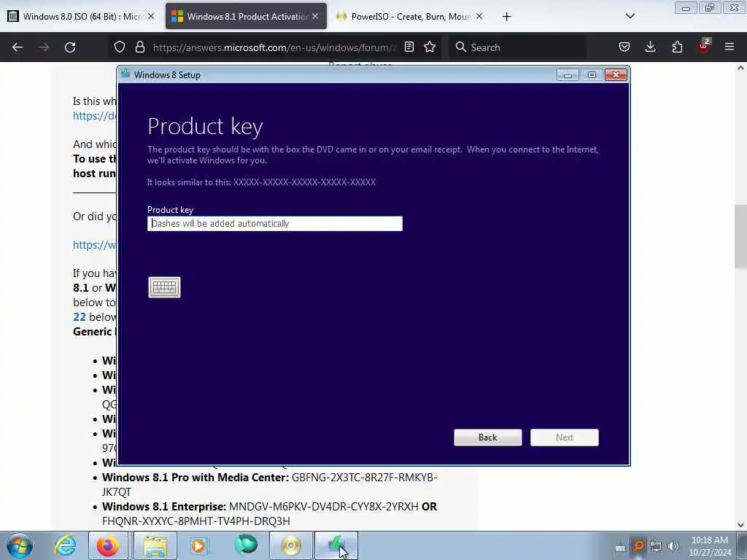Click the scrollbar up arrow

point(740,68)
